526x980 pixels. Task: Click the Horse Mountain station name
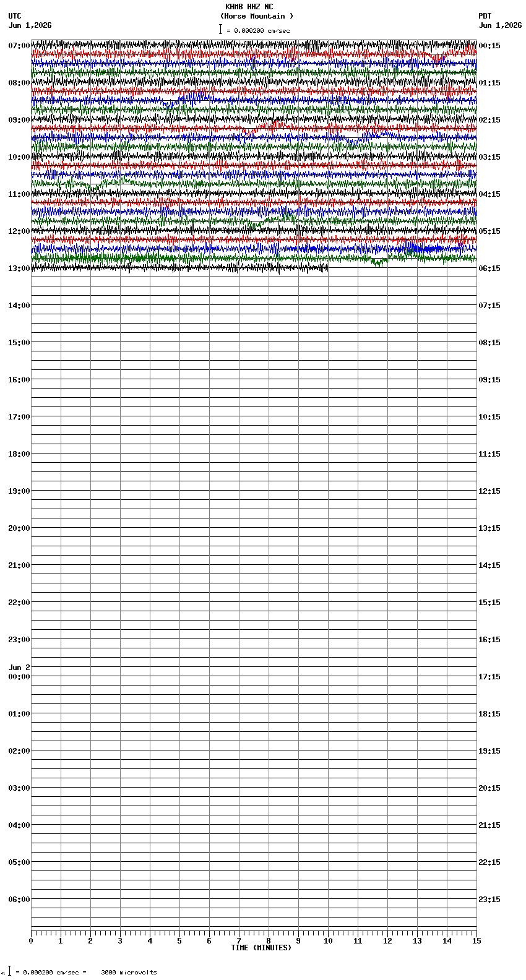(x=257, y=16)
